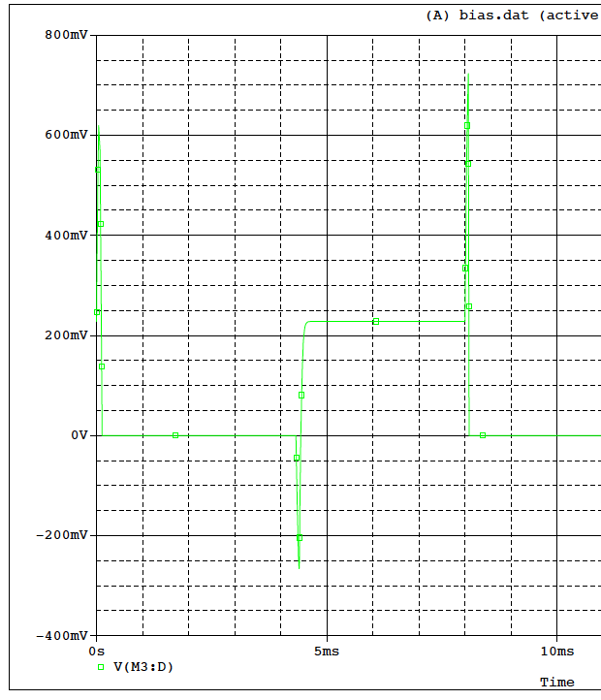
Task: Click the 0s X-axis label
Action: click(x=96, y=652)
